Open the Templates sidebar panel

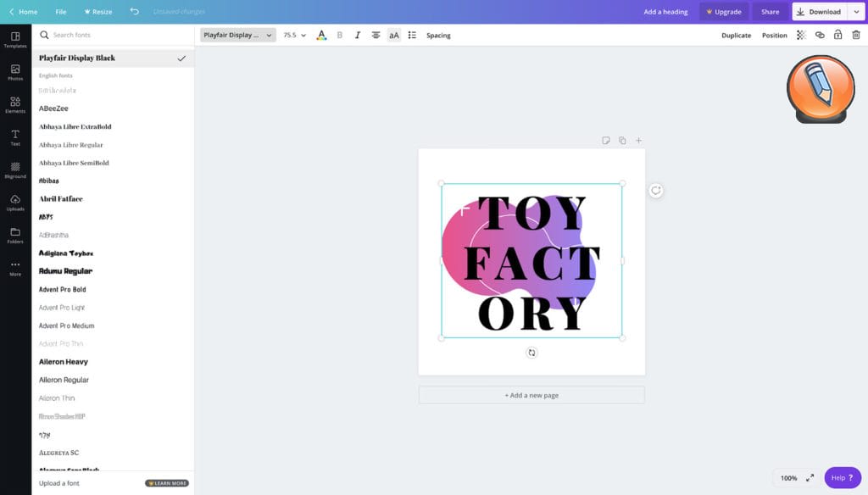pos(15,40)
